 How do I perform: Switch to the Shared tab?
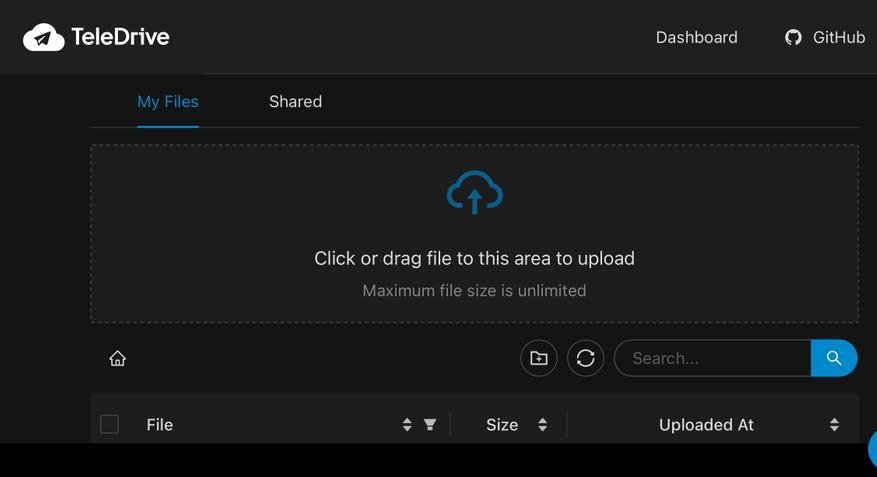pos(295,101)
